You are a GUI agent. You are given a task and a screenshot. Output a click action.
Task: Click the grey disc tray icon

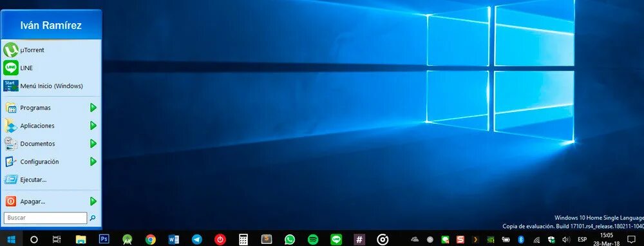[x=430, y=240]
